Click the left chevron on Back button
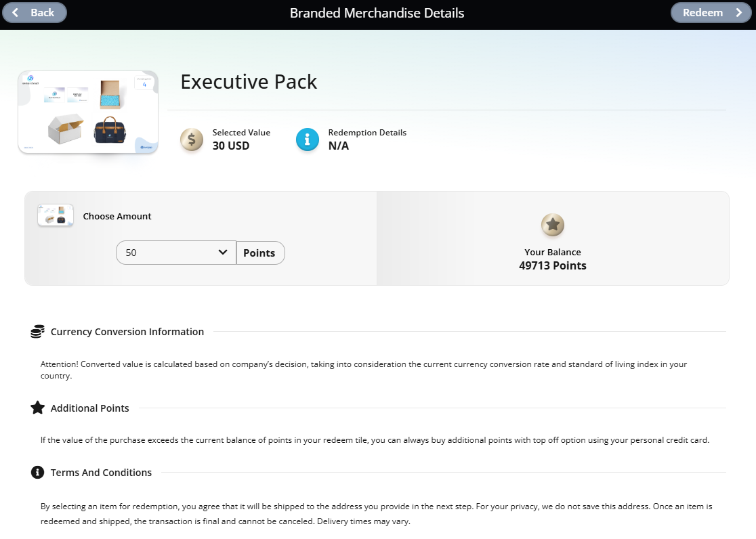 click(x=16, y=13)
